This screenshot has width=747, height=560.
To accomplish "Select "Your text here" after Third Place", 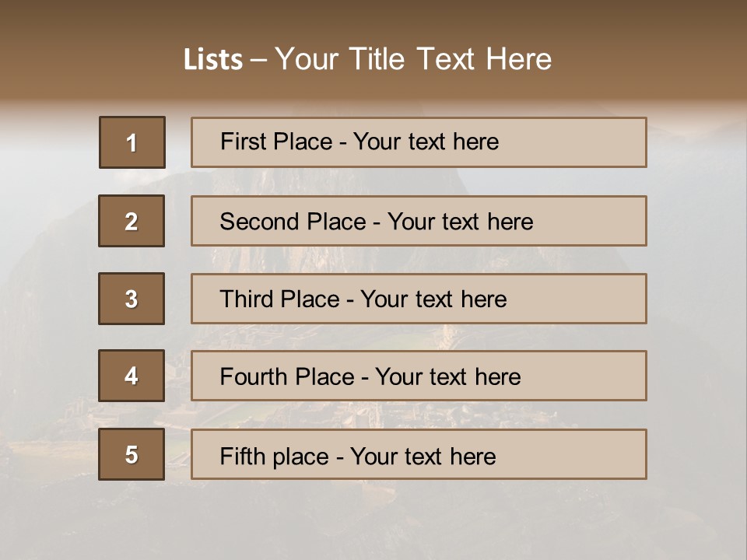I will coord(433,299).
